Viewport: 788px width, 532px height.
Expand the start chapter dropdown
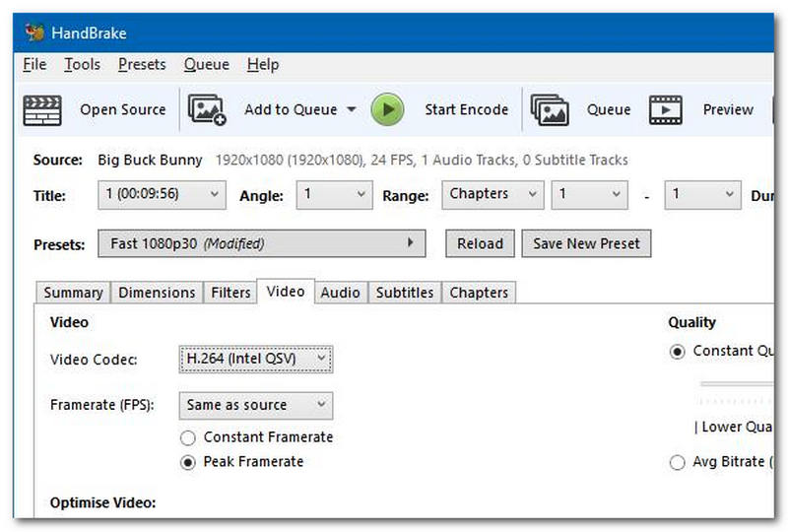coord(589,195)
